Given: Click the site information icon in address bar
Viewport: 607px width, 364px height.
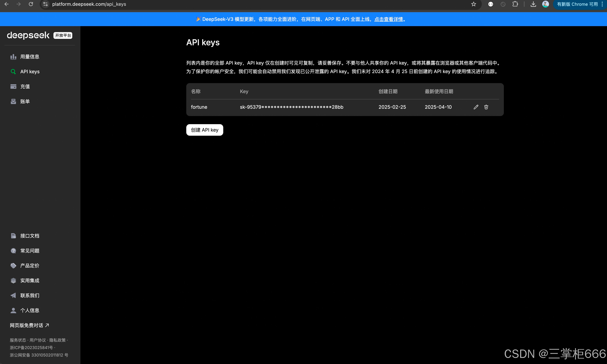Looking at the screenshot, I should [x=45, y=4].
